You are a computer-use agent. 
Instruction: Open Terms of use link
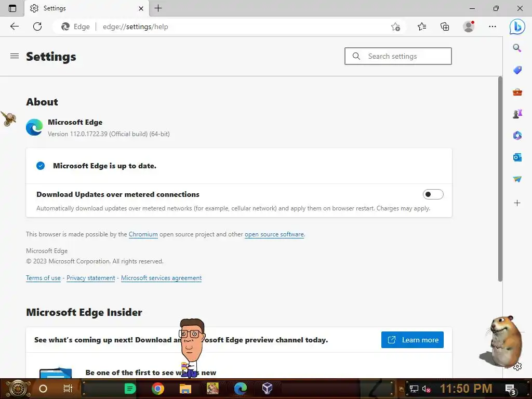tap(43, 278)
